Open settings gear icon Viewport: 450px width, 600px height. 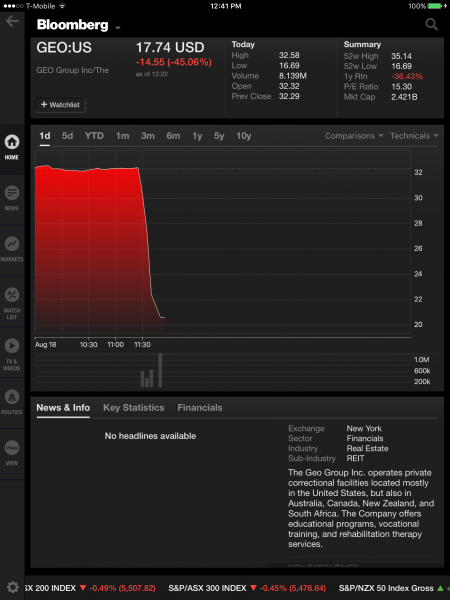click(x=13, y=587)
